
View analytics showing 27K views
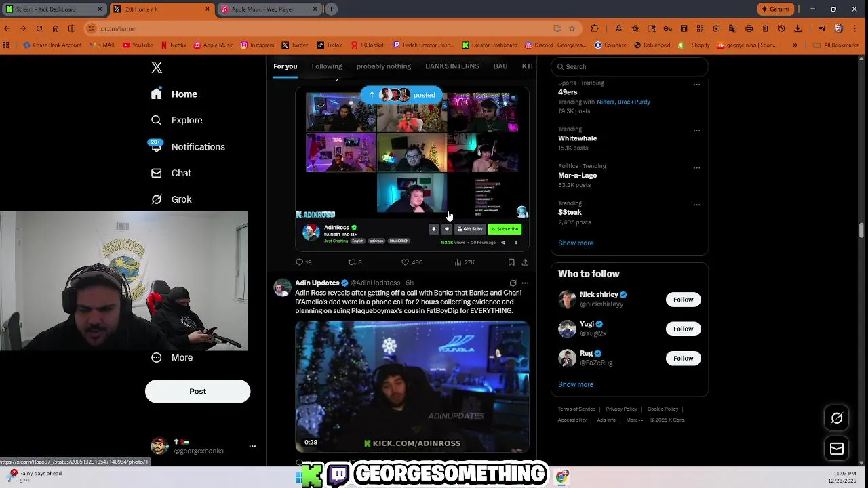coord(465,262)
